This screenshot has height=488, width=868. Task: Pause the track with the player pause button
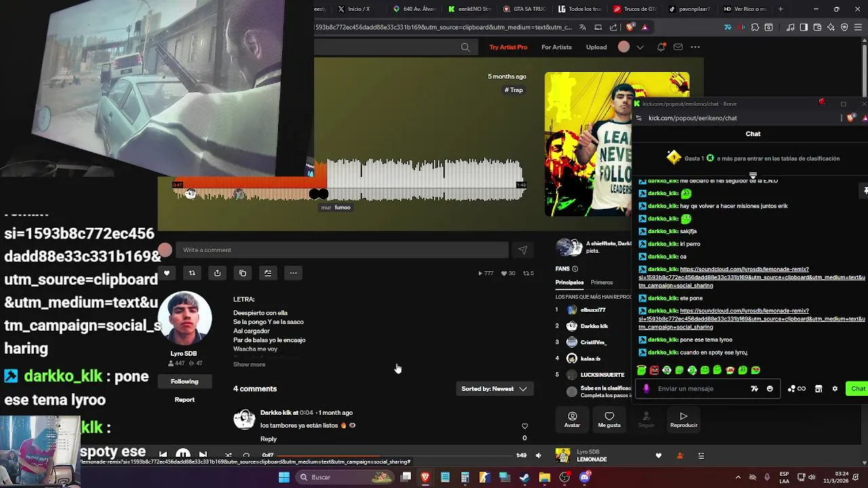[x=183, y=454]
